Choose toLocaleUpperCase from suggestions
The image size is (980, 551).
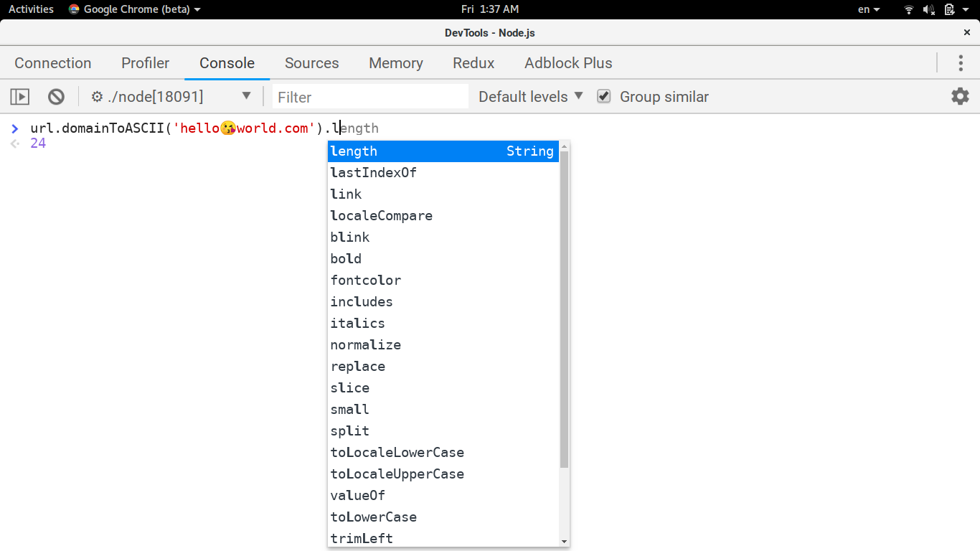(443, 474)
